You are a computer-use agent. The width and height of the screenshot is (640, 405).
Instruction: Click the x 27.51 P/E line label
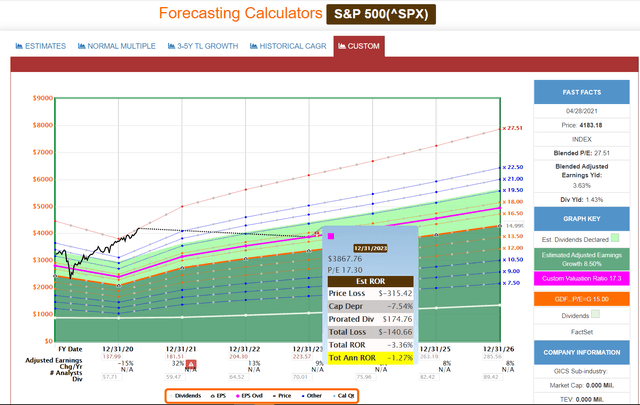pyautogui.click(x=513, y=128)
